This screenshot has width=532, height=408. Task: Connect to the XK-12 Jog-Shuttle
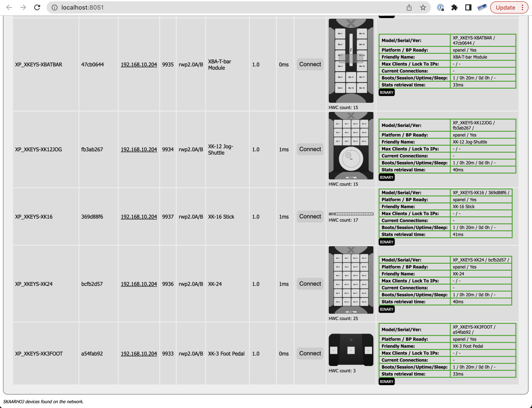click(310, 149)
